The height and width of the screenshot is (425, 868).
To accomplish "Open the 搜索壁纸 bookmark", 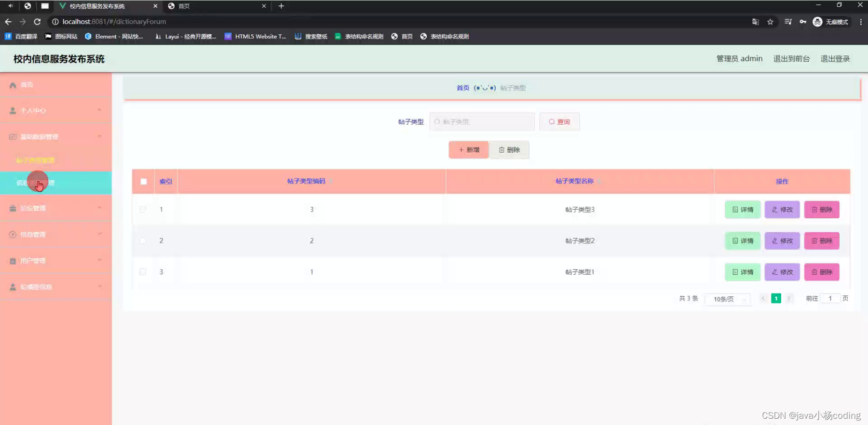I will (311, 36).
